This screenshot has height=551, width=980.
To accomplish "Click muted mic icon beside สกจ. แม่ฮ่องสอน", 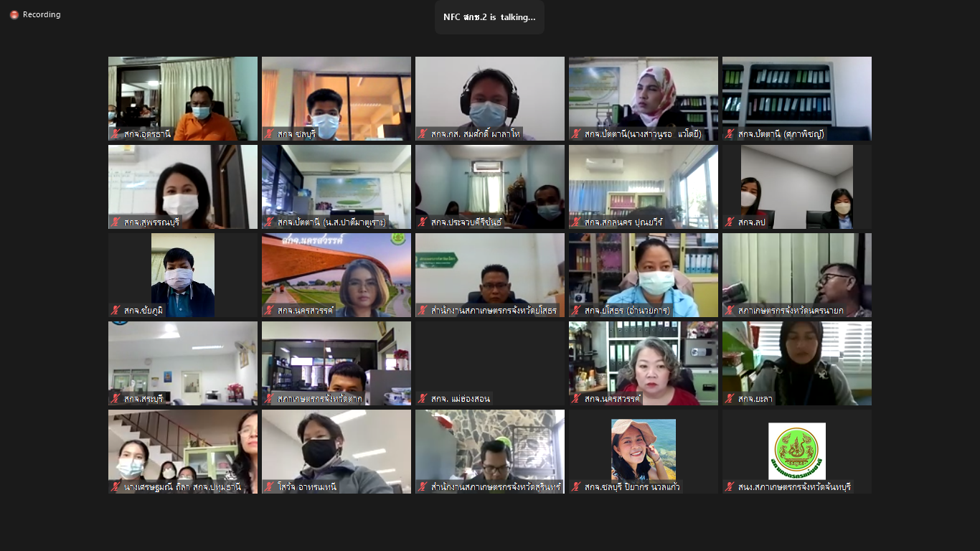I will 423,398.
